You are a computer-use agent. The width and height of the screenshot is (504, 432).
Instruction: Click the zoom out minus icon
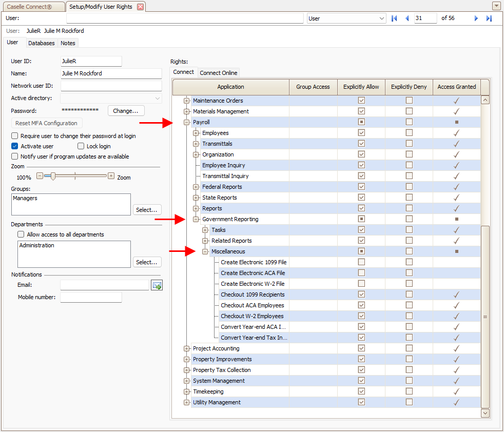[40, 176]
